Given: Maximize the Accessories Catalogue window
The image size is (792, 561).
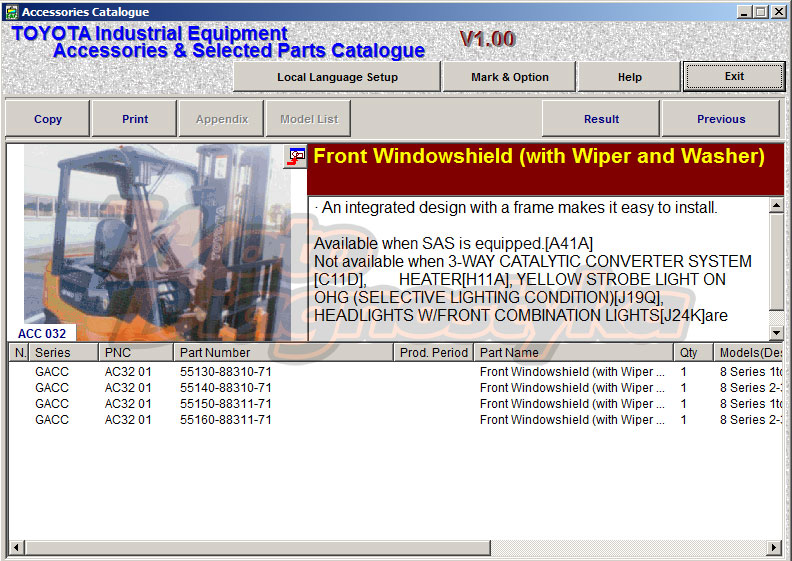Looking at the screenshot, I should pyautogui.click(x=760, y=12).
